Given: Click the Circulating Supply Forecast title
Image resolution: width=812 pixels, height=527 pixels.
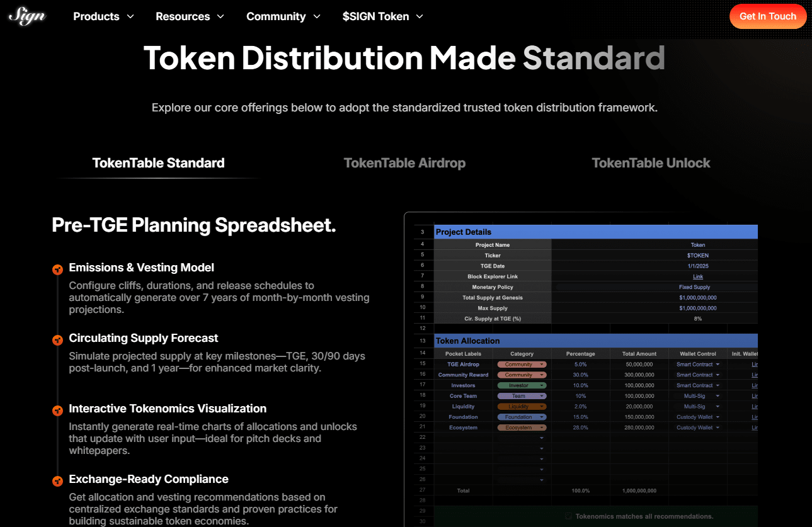Looking at the screenshot, I should coord(144,338).
